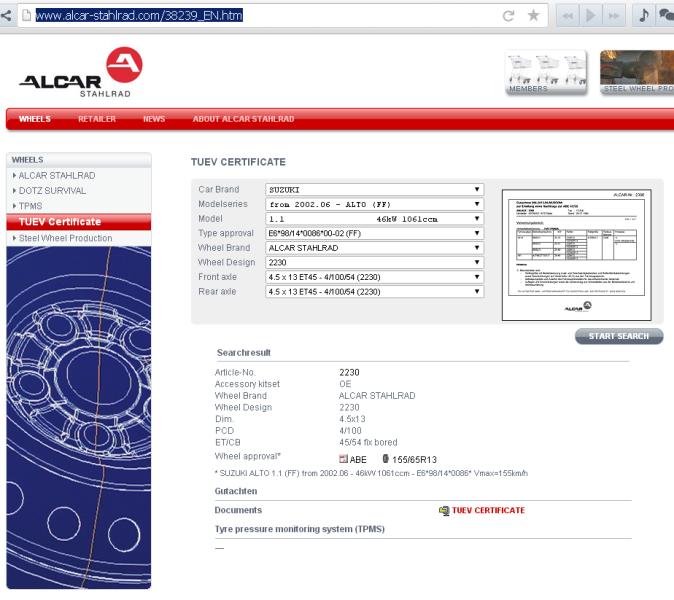The height and width of the screenshot is (600, 674).
Task: Click the media rewind toolbar button
Action: [566, 15]
